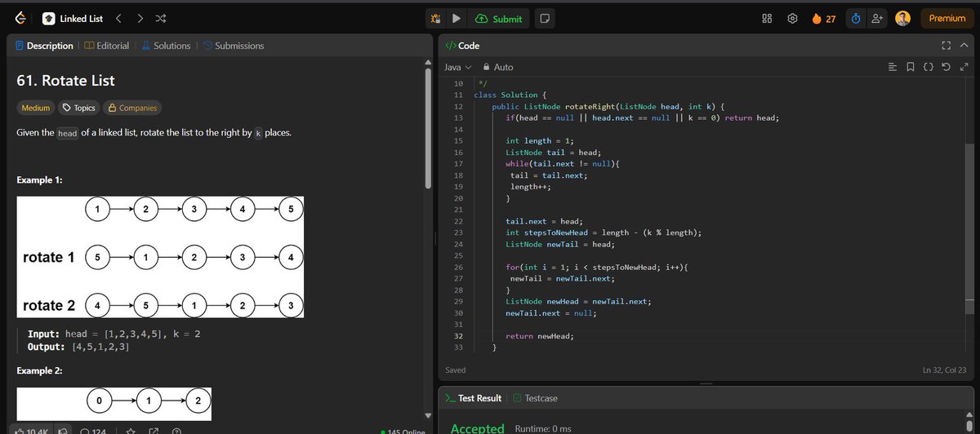The height and width of the screenshot is (434, 980).
Task: Pick a random question with shuffle icon
Action: click(x=161, y=18)
